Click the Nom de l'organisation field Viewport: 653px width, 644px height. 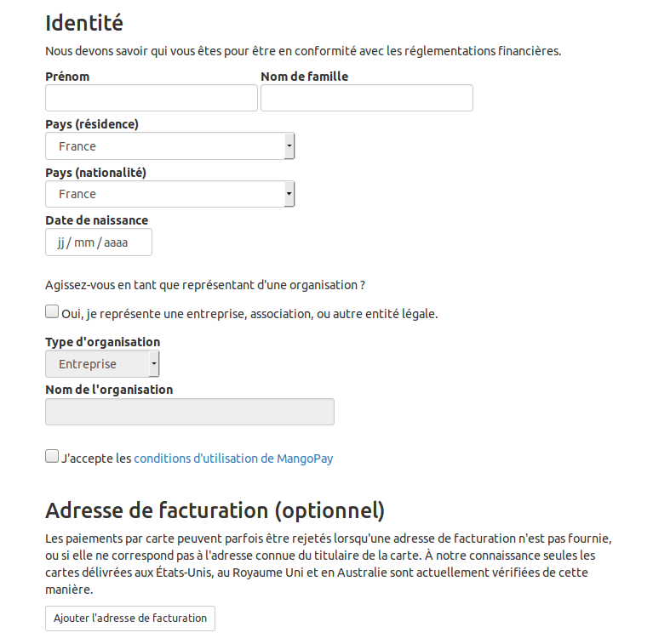pyautogui.click(x=189, y=412)
